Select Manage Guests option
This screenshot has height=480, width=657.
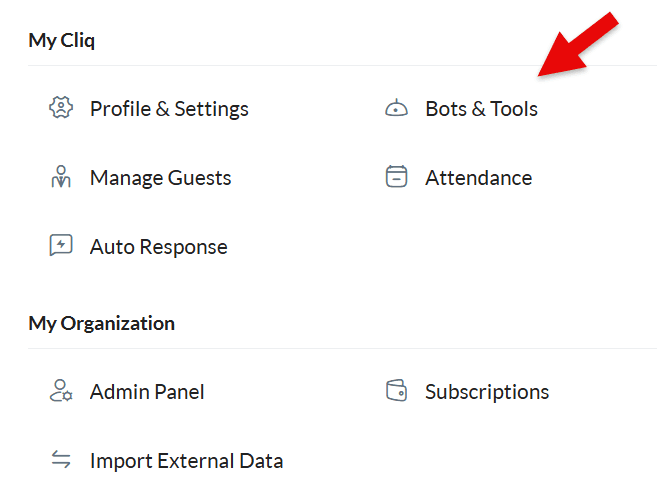[x=160, y=178]
